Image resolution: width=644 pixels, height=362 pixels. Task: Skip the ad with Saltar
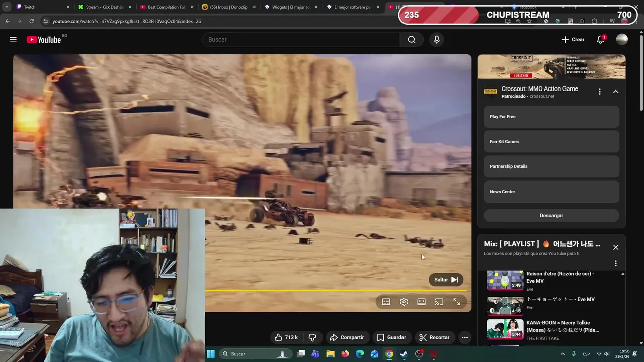coord(446,280)
